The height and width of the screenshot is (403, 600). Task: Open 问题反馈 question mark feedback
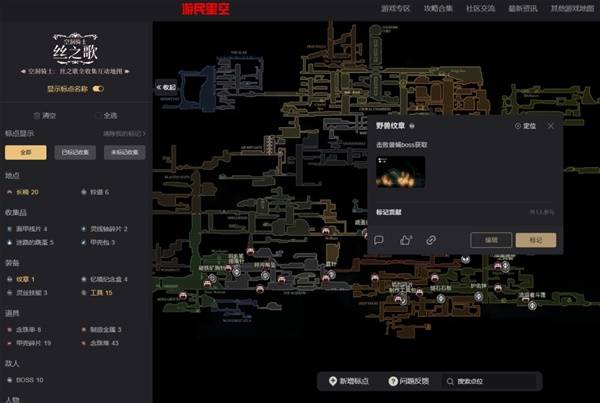tap(396, 382)
